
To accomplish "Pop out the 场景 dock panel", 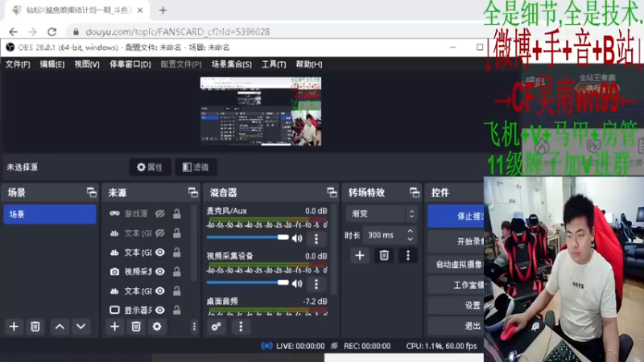I will click(91, 192).
